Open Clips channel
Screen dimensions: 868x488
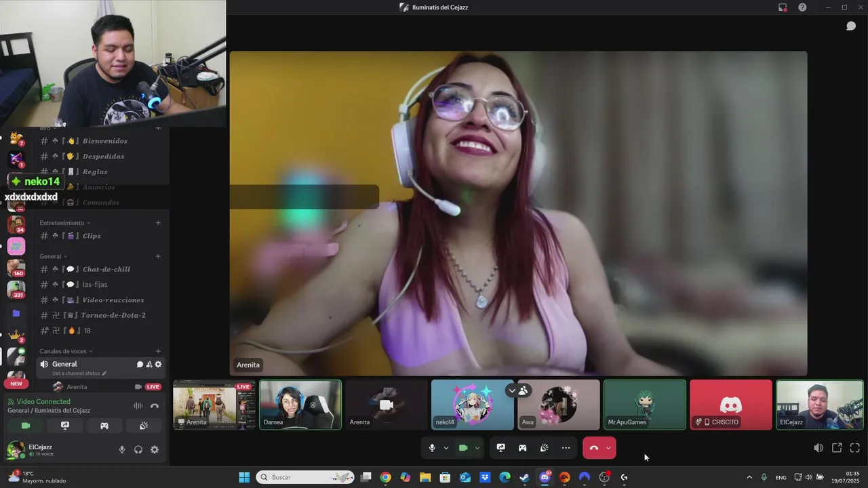click(102, 236)
